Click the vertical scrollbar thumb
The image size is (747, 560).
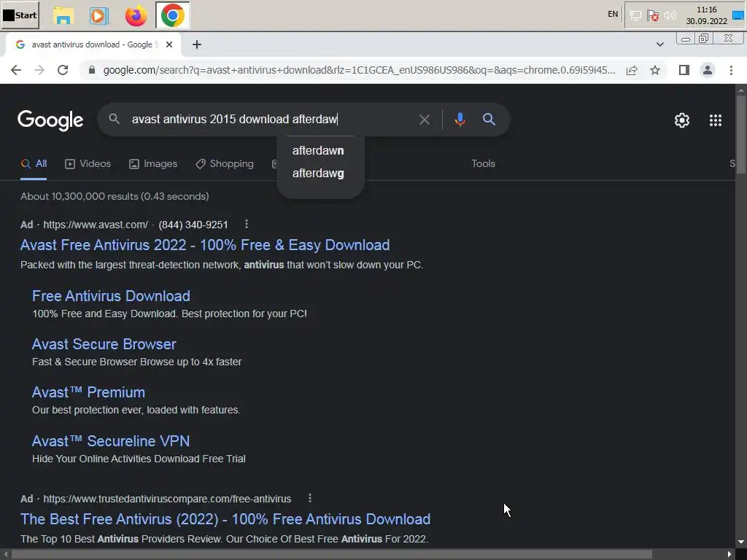point(741,134)
